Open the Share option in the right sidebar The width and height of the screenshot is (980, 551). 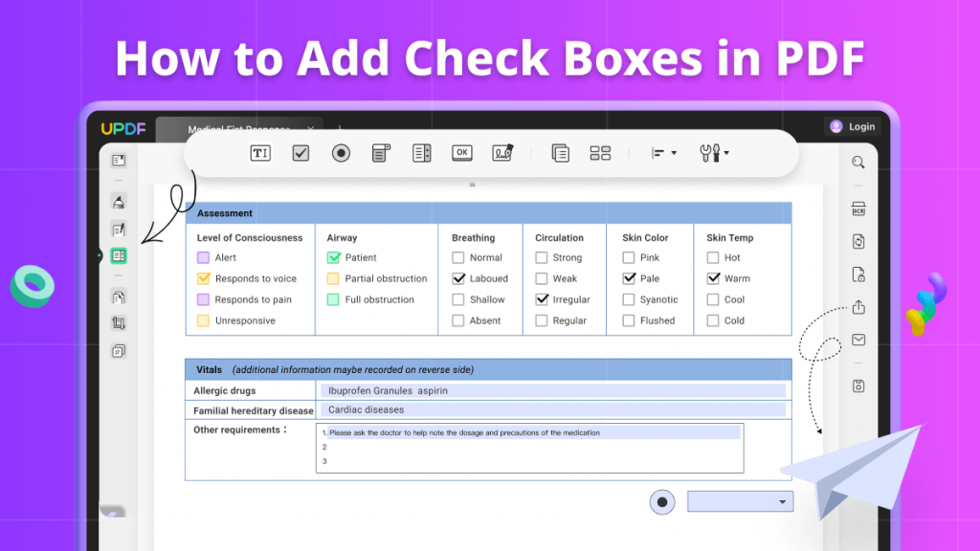click(858, 308)
